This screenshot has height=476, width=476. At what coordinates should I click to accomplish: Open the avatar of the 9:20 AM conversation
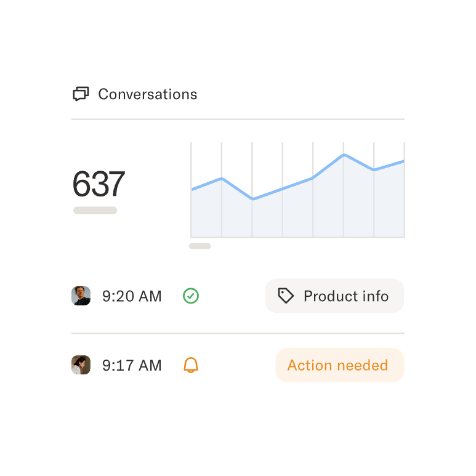coord(81,296)
